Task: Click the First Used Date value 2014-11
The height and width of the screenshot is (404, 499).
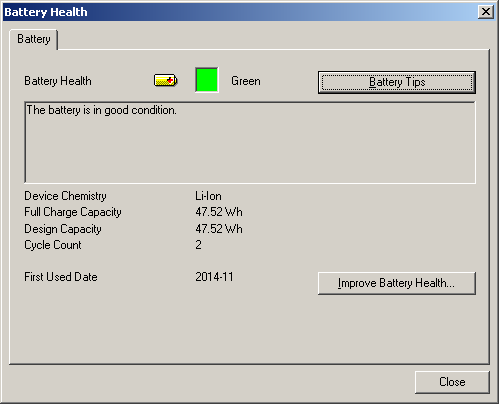Action: coord(214,277)
